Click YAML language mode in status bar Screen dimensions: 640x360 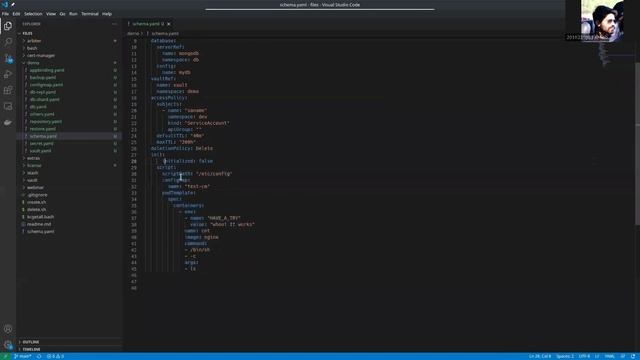click(610, 356)
